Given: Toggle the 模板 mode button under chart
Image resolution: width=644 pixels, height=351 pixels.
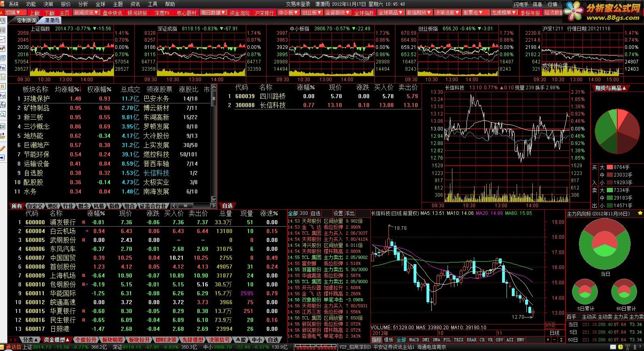Looking at the screenshot, I should 389,340.
